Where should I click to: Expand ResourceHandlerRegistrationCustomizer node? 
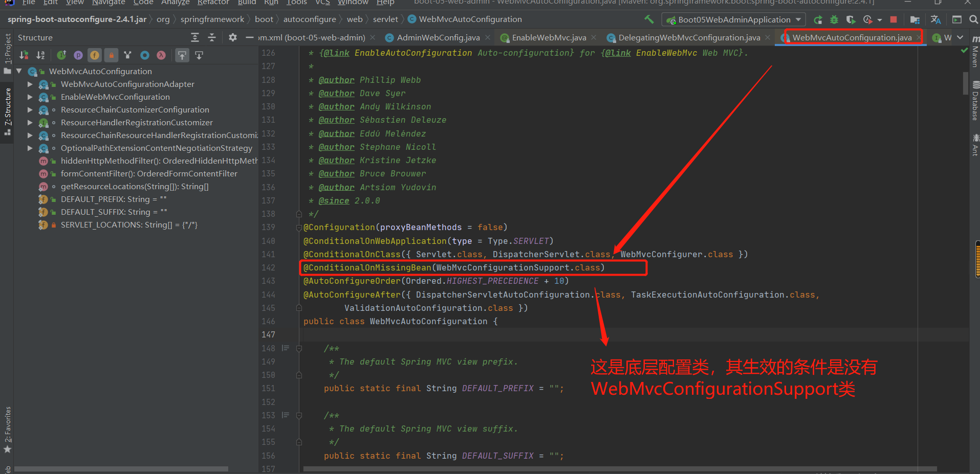point(30,122)
